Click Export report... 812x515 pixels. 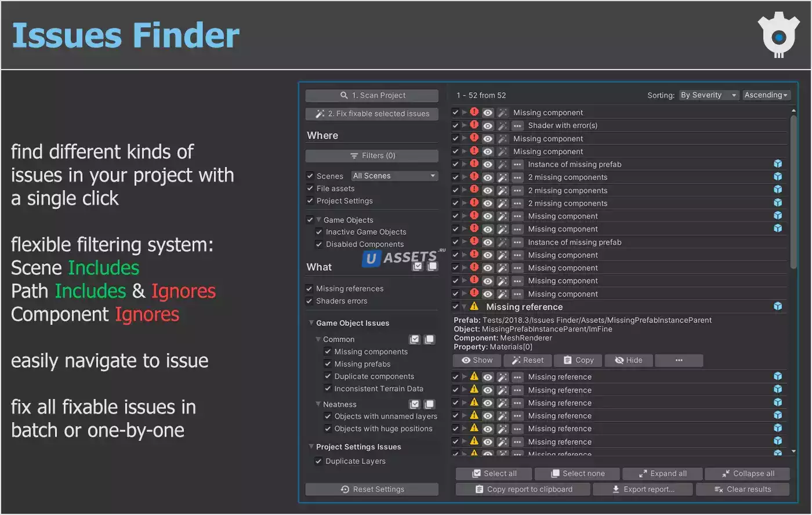(643, 489)
